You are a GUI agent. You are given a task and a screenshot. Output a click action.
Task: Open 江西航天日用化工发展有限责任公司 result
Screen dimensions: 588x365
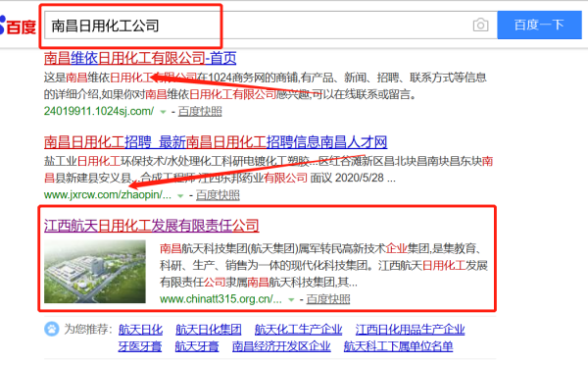152,226
